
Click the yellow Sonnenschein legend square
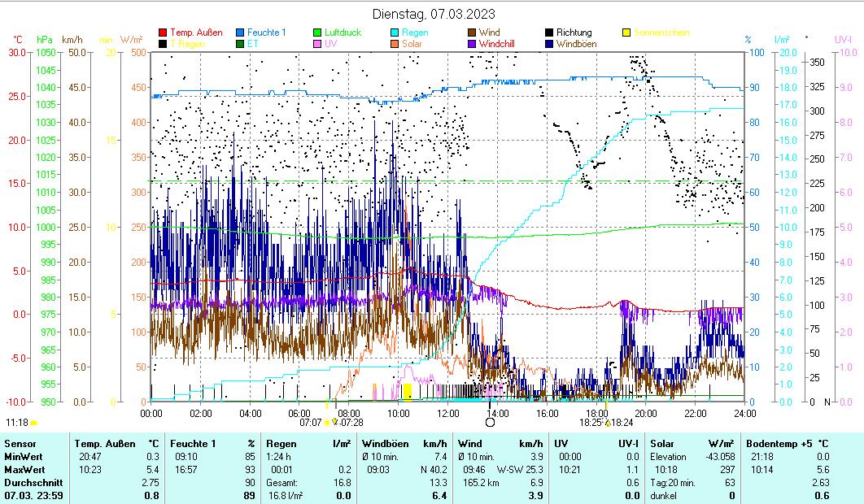(626, 33)
